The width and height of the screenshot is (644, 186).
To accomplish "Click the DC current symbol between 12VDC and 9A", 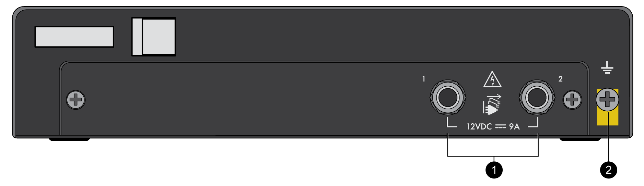I will click(x=501, y=127).
